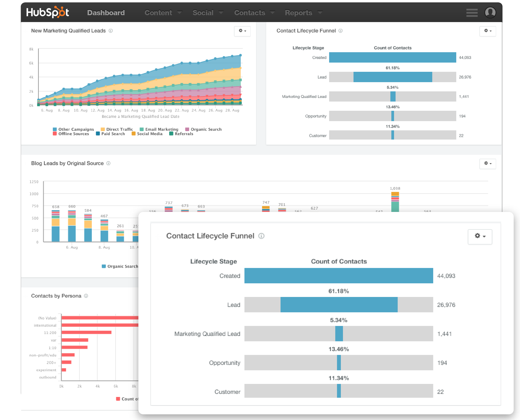Click info icon in enlarged Contact Lifecycle Funnel
The width and height of the screenshot is (520, 420).
tap(261, 236)
